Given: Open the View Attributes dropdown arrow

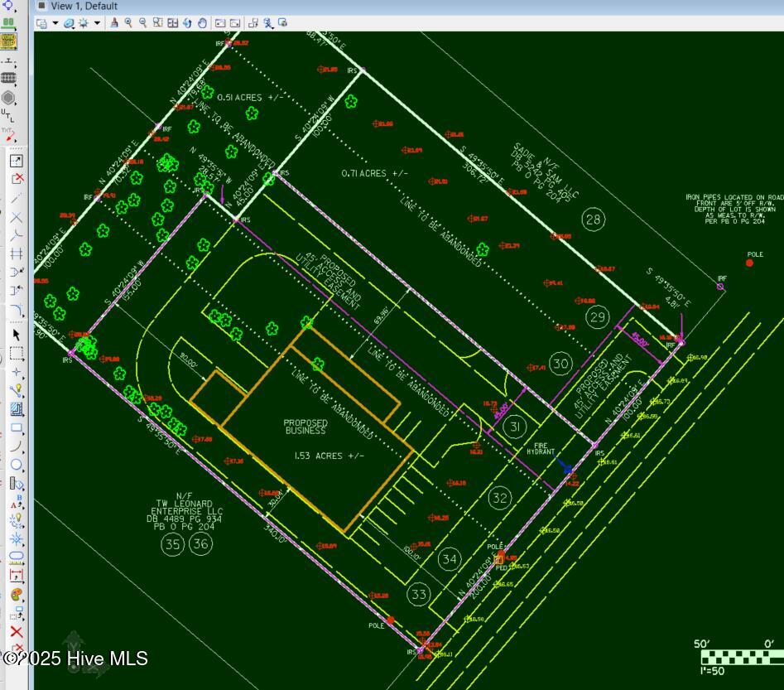Looking at the screenshot, I should pyautogui.click(x=55, y=23).
